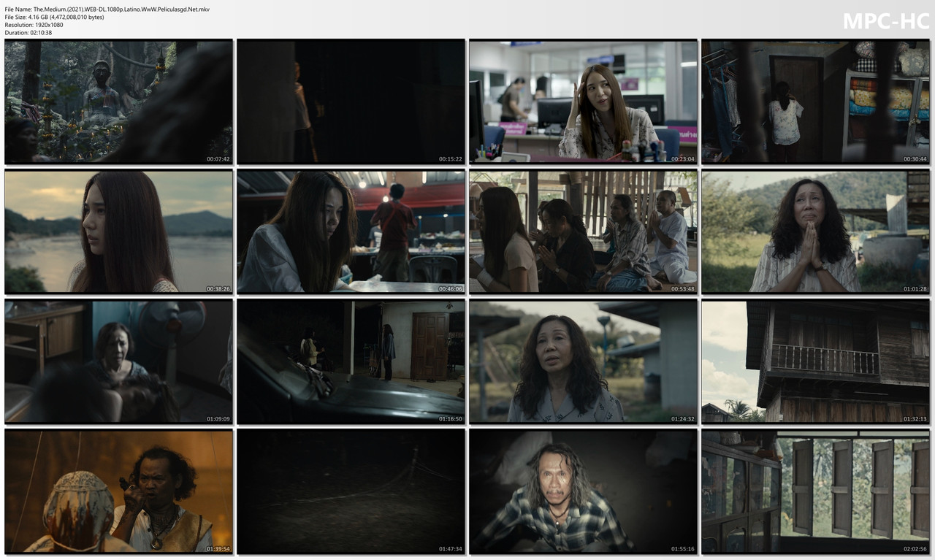
Task: Open the kitchen fan scene thumbnail 01:09:09
Action: (x=118, y=362)
